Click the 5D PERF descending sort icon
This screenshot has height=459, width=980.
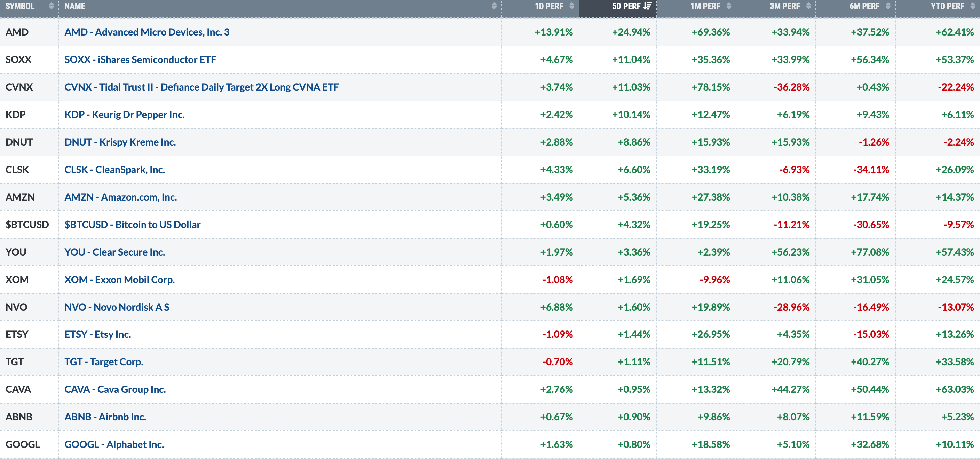[x=648, y=6]
